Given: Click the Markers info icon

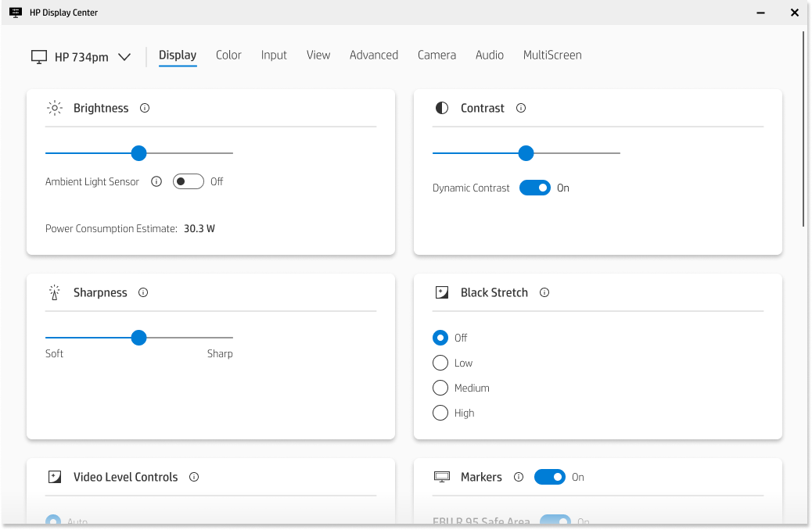Looking at the screenshot, I should (x=519, y=478).
